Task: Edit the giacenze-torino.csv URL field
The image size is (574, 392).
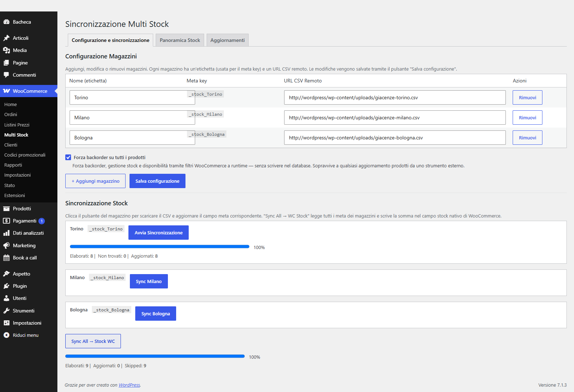Action: (x=395, y=97)
